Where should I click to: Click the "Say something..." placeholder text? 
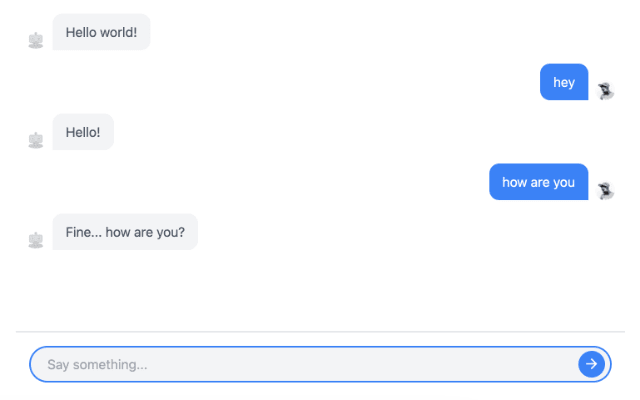tap(97, 364)
